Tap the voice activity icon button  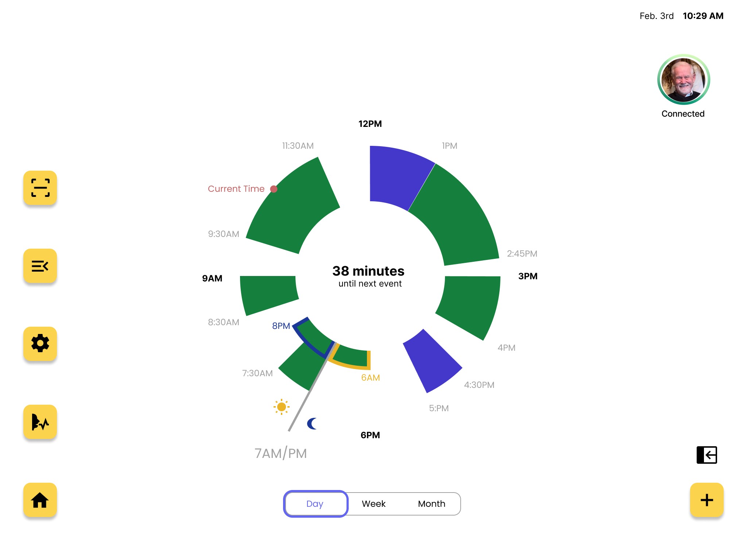40,422
